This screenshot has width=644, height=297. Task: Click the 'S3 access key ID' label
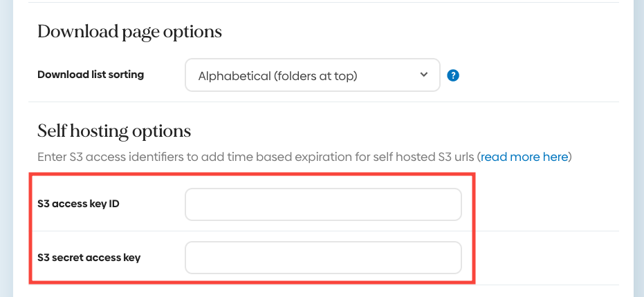[79, 204]
